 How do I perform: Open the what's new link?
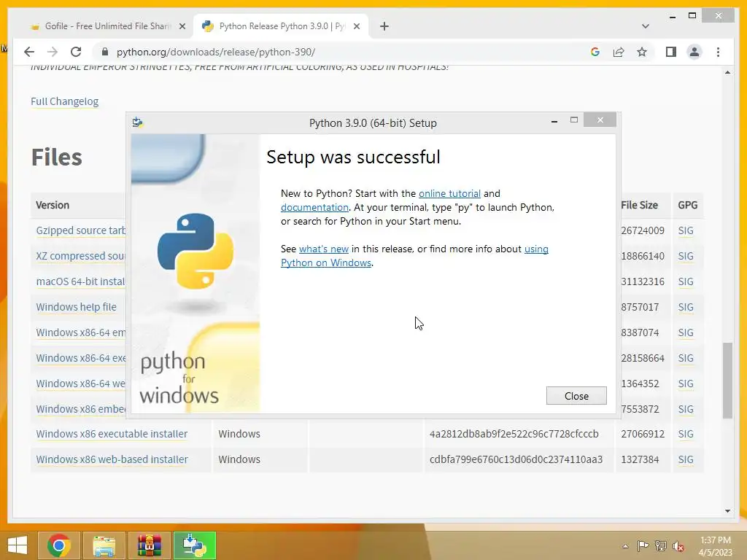tap(323, 249)
